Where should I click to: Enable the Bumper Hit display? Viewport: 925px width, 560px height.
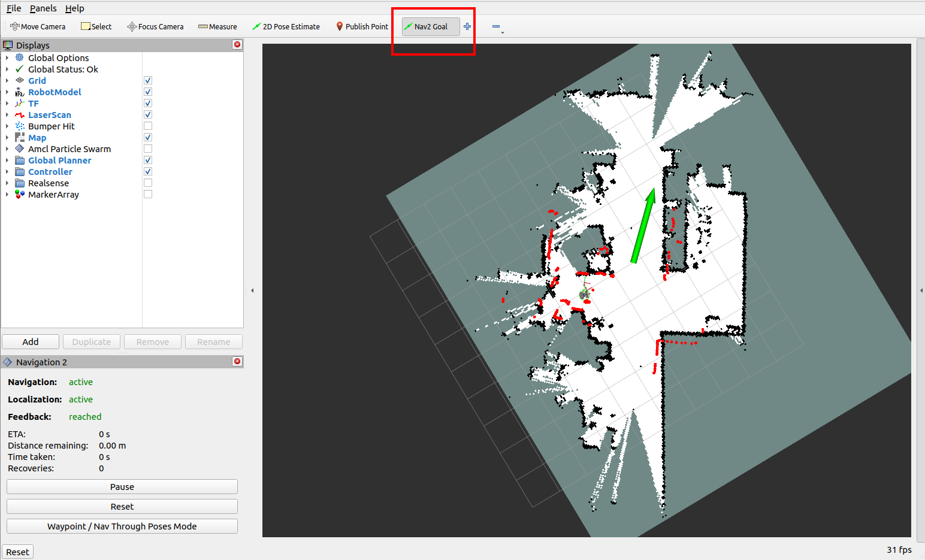point(148,126)
